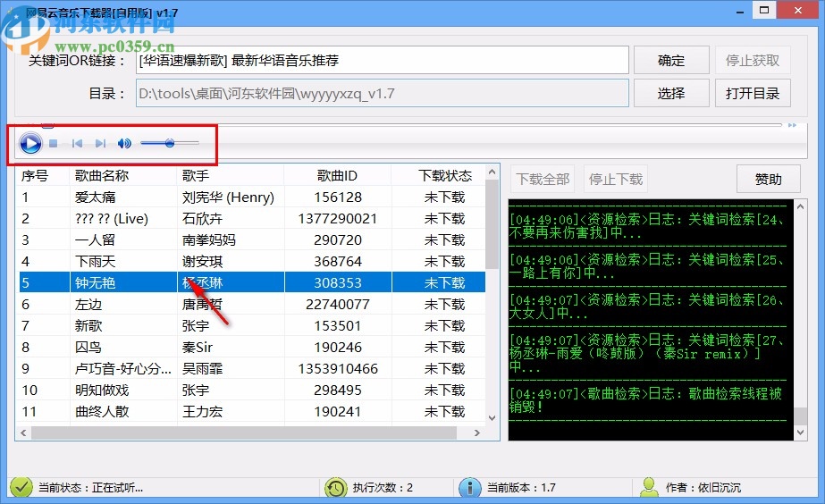Click the author person icon
This screenshot has height=504, width=825.
(x=649, y=487)
